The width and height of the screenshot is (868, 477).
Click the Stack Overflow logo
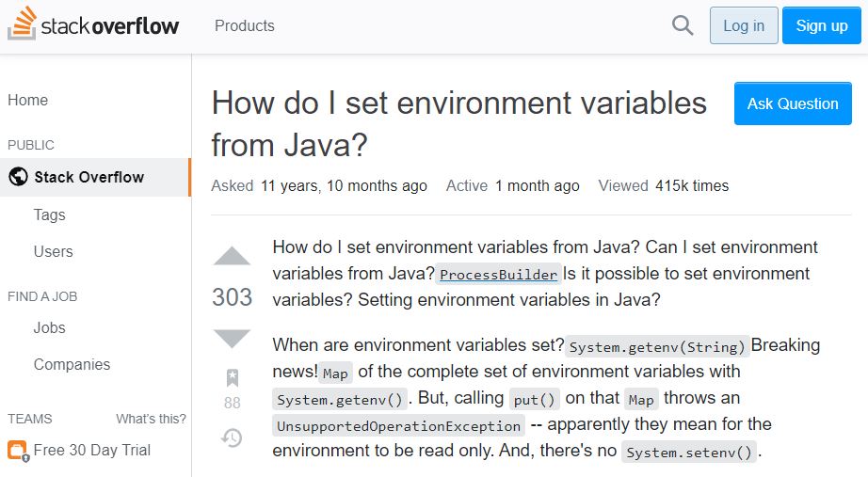point(93,24)
